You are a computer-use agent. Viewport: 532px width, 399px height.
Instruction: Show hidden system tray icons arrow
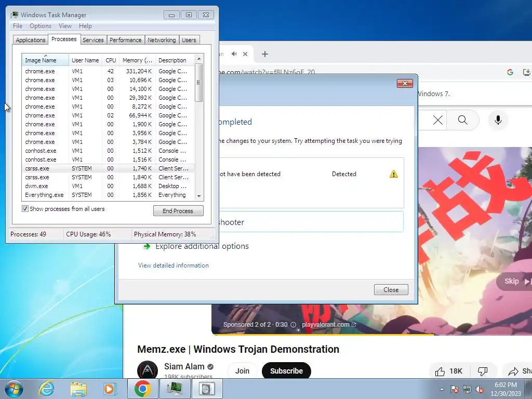point(442,389)
